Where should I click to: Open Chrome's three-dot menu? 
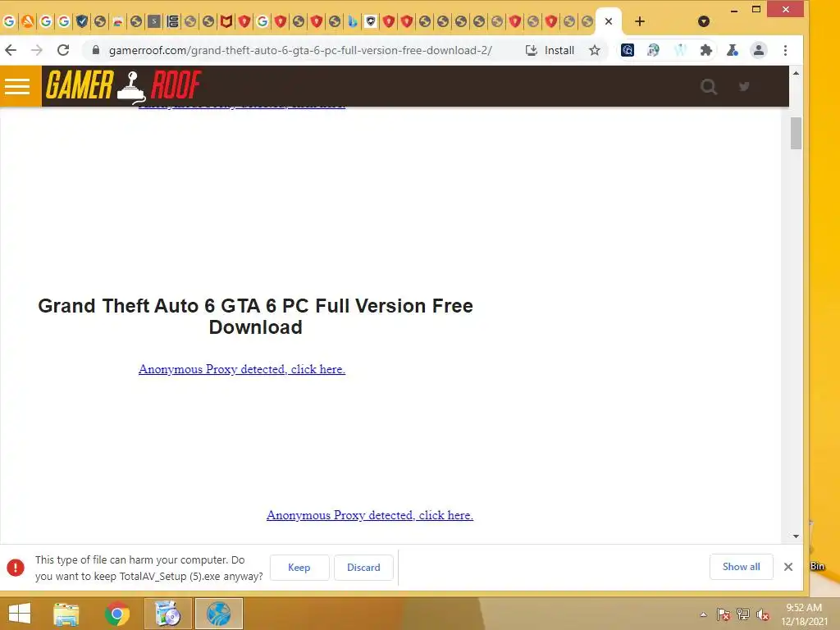[785, 50]
